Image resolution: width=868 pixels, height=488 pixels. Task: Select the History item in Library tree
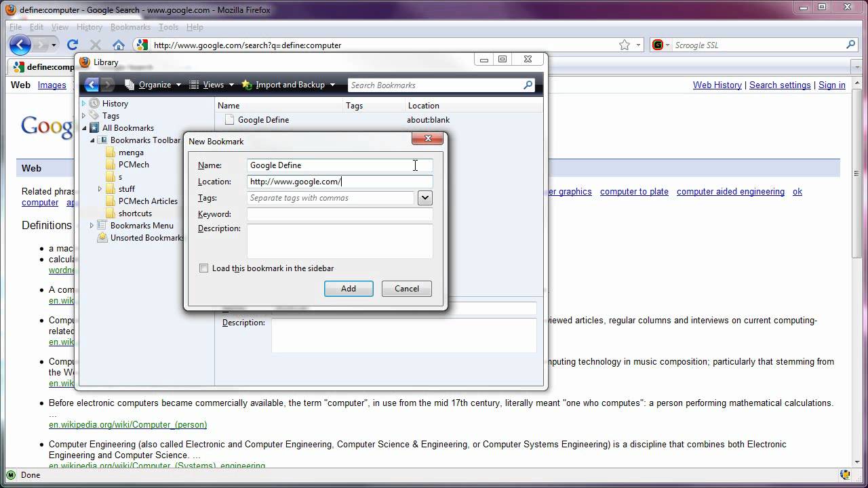coord(108,104)
